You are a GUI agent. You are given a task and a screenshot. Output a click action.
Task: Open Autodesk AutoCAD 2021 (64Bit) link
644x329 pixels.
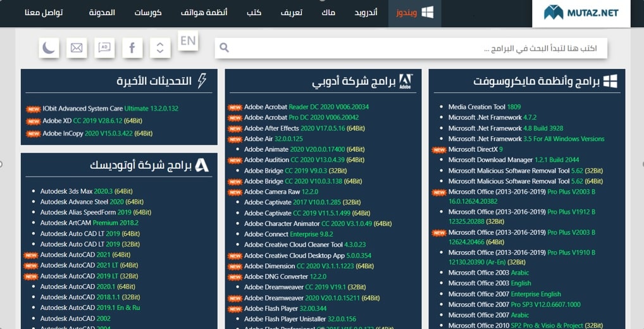pyautogui.click(x=85, y=254)
